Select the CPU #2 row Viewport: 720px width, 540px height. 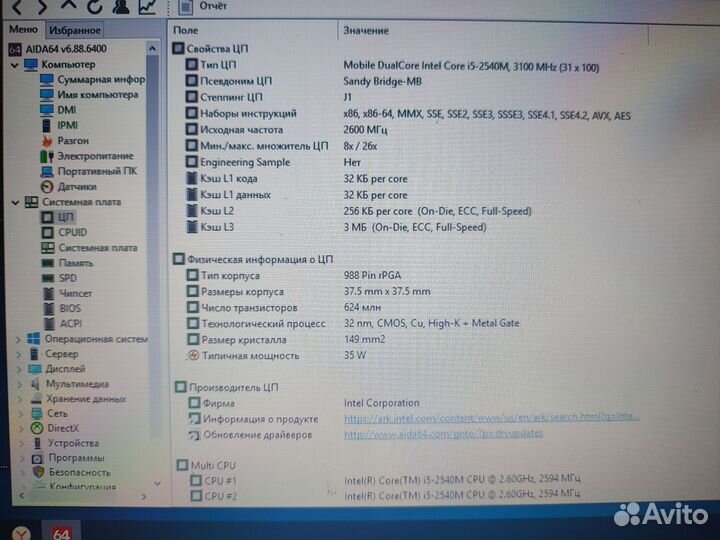[385, 496]
